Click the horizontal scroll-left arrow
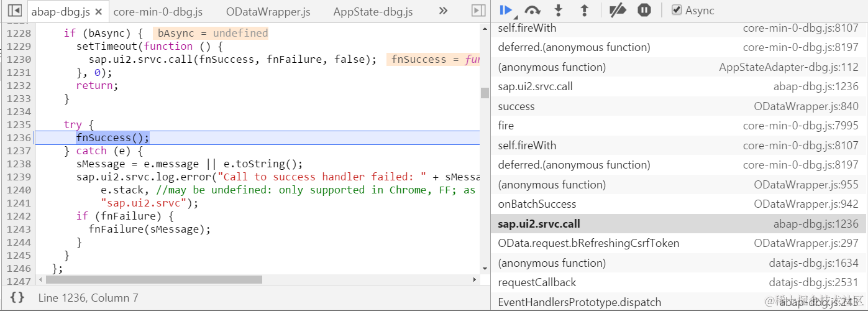 40,280
